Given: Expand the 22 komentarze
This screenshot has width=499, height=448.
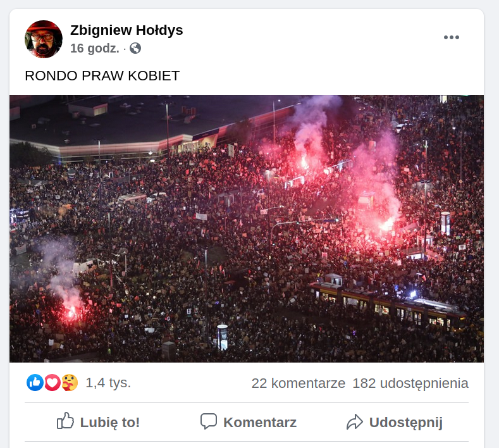Looking at the screenshot, I should click(x=298, y=383).
